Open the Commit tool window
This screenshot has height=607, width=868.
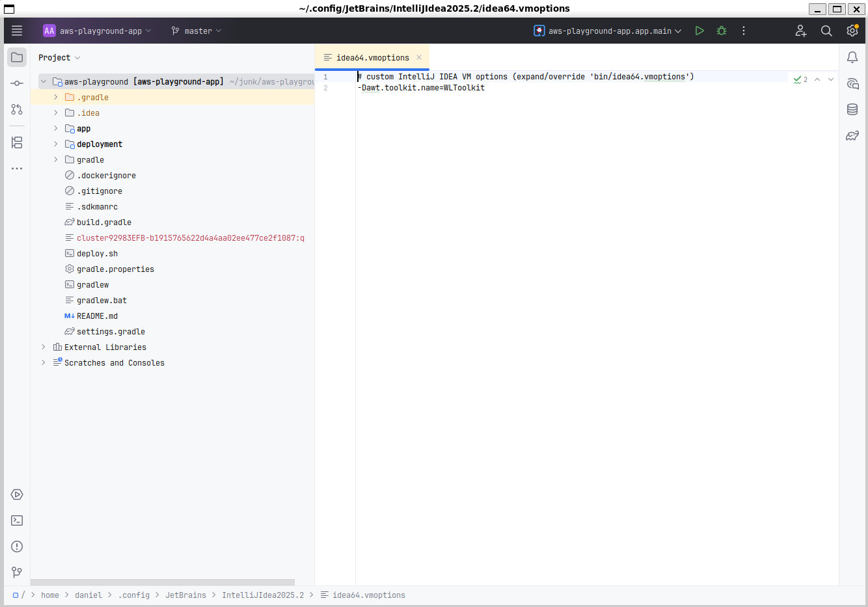click(17, 83)
